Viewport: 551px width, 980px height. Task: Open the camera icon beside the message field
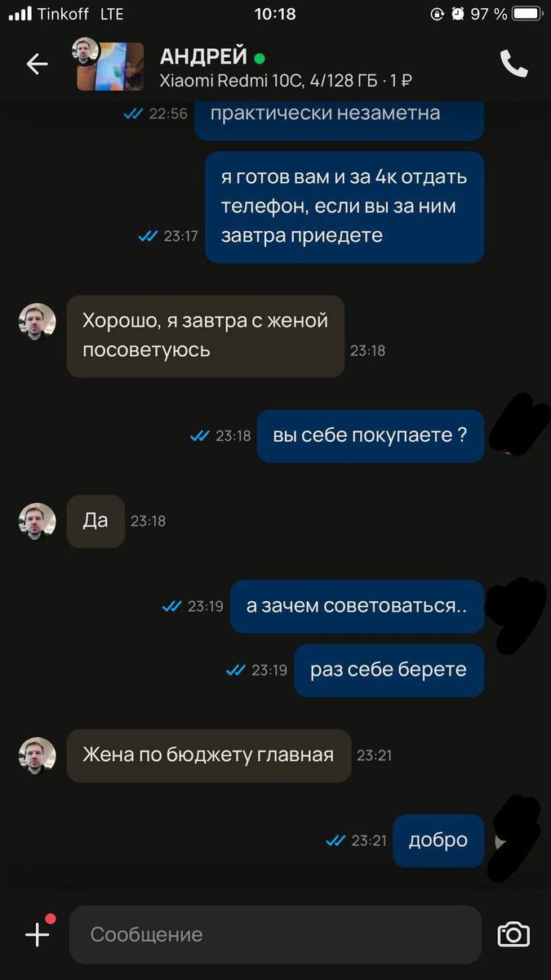click(x=513, y=934)
